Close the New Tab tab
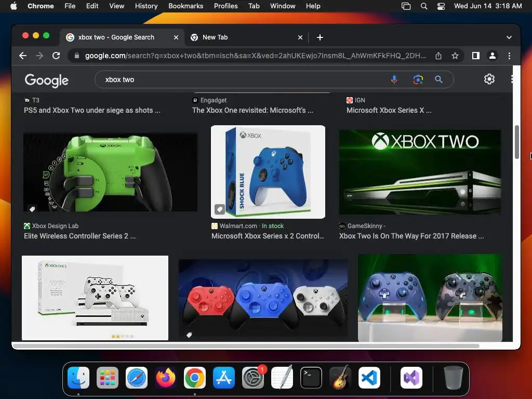532x399 pixels. (x=300, y=37)
